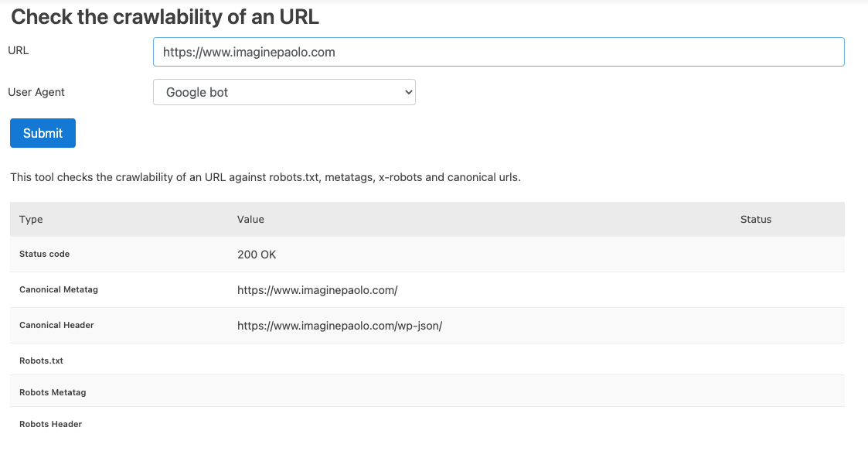Click the 200 OK value
Viewport: 868px width, 458px height.
coord(257,255)
